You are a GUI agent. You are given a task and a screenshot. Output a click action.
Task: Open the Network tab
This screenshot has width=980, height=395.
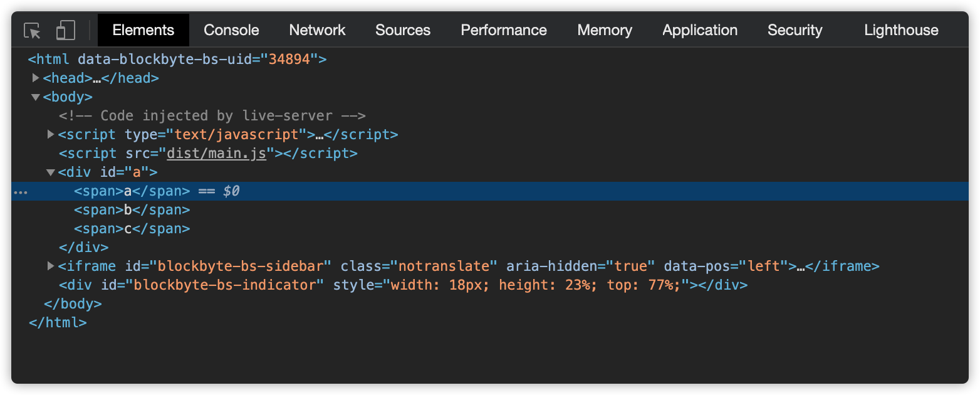click(x=317, y=30)
